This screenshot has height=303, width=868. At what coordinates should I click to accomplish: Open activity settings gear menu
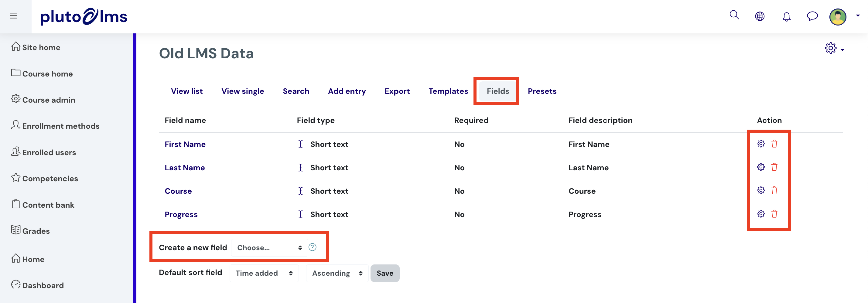(x=834, y=49)
